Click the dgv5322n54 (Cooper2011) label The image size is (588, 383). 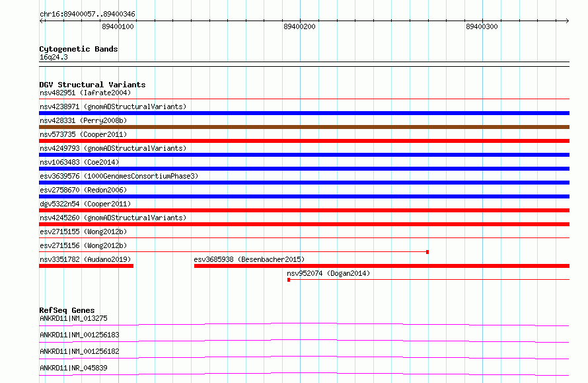(85, 204)
